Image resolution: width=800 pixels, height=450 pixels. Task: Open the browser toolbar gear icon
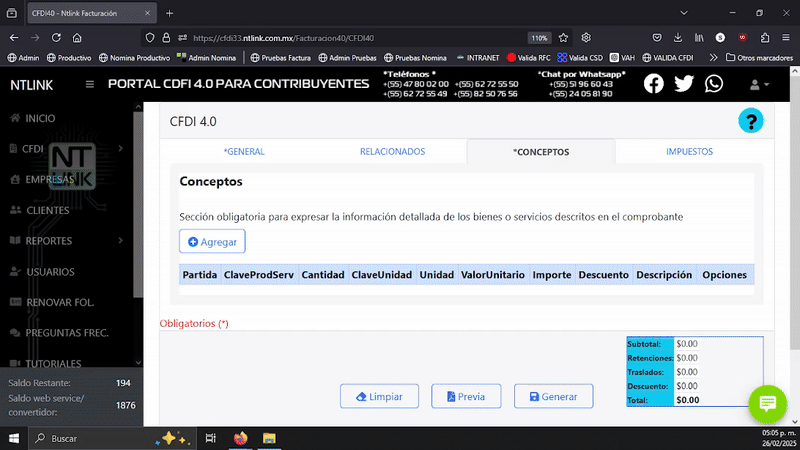[586, 38]
